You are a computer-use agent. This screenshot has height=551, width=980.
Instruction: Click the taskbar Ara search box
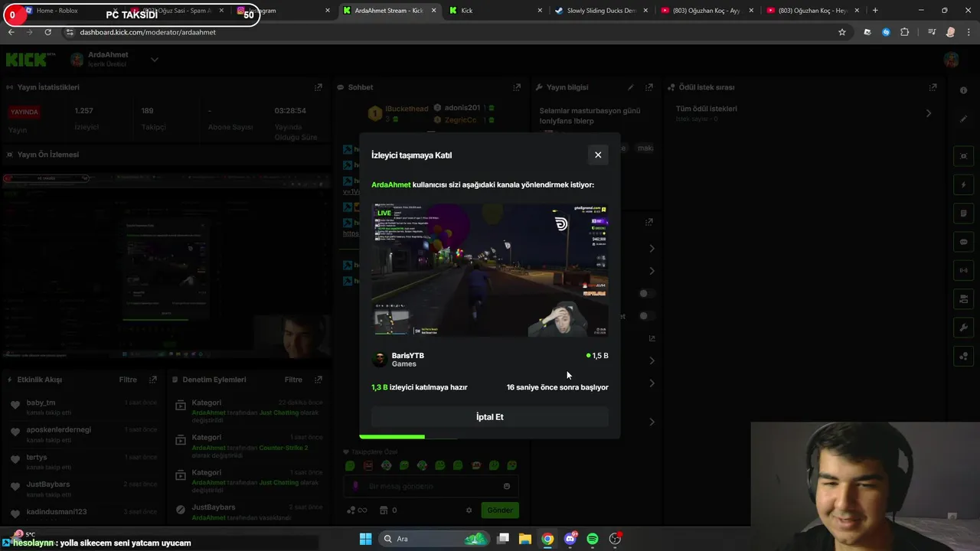point(435,539)
